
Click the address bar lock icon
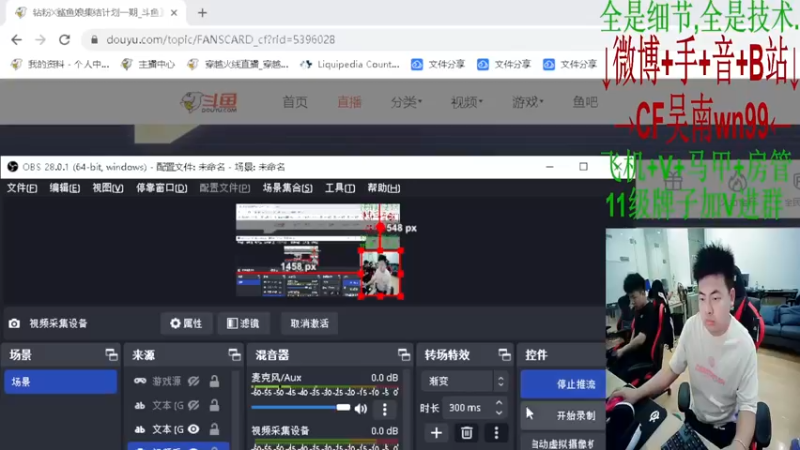(94, 40)
